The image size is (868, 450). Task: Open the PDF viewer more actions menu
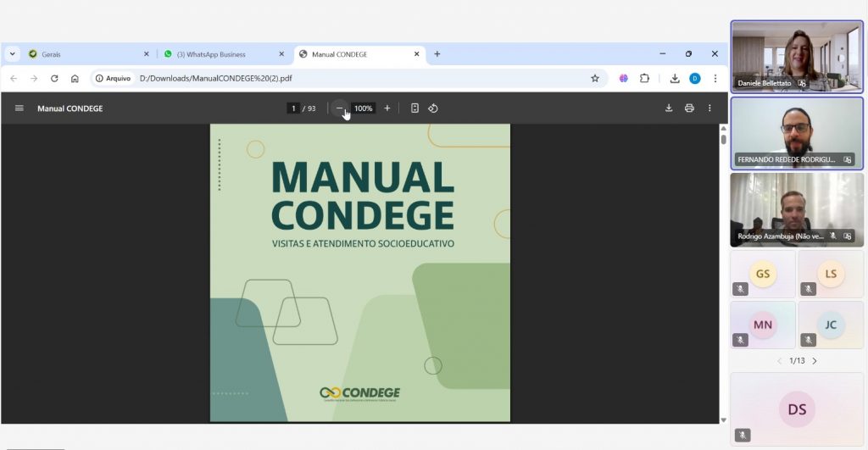[x=709, y=108]
